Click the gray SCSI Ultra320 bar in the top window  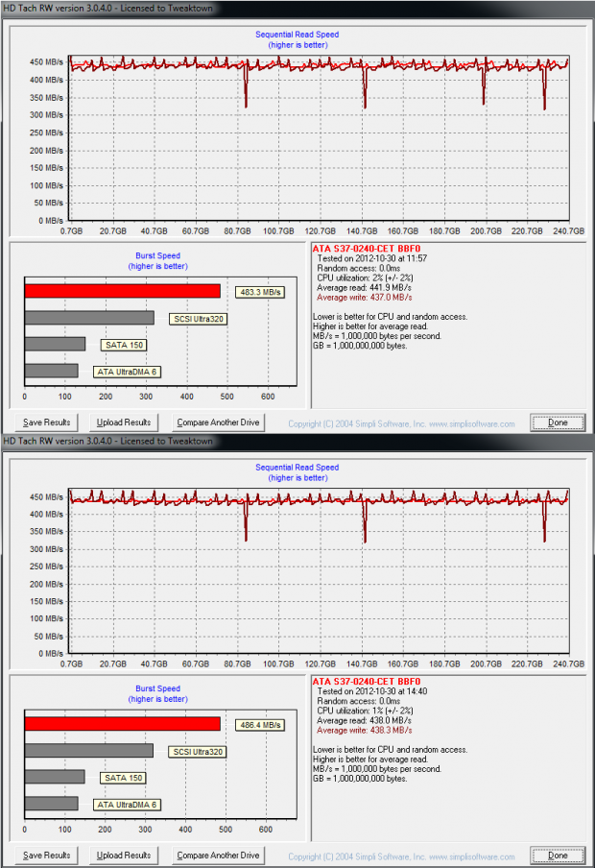coord(89,318)
